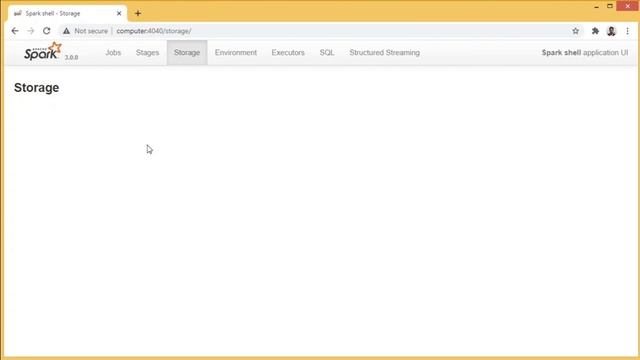Open the Chrome three-dot menu
640x360 pixels.
[x=627, y=31]
